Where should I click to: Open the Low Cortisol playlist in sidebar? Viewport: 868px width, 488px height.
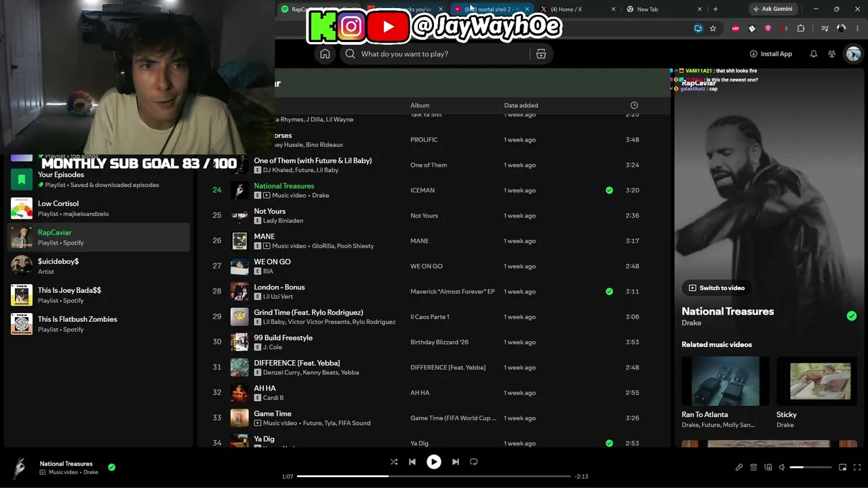click(98, 209)
